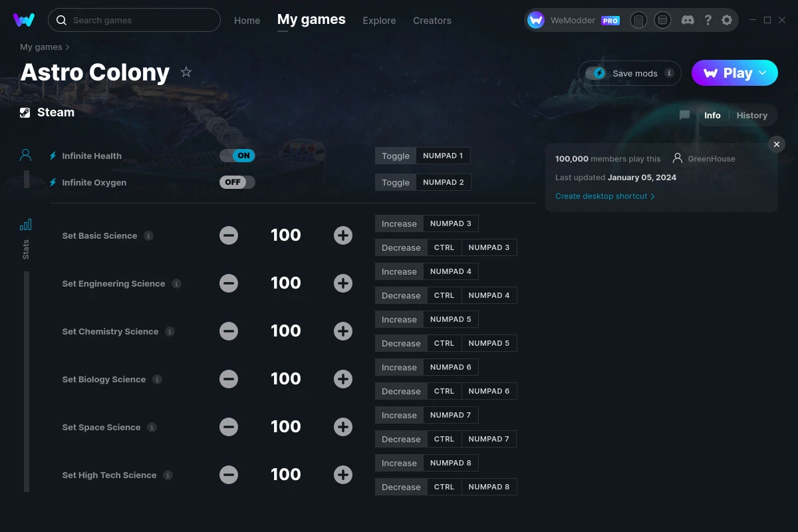Show info for Set Biology Science
This screenshot has width=798, height=532.
pos(157,379)
